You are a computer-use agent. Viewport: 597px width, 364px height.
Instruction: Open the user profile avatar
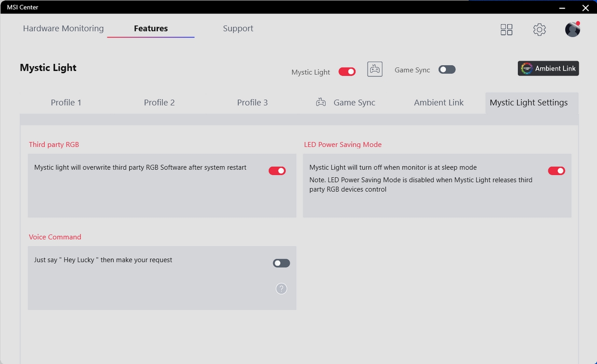click(573, 29)
